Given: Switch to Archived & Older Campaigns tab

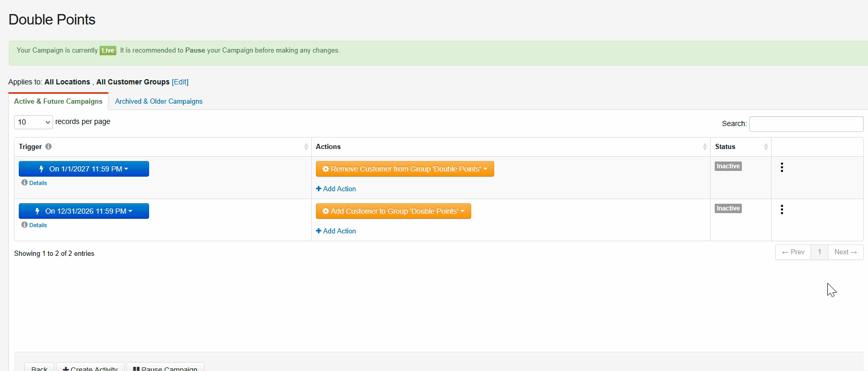Looking at the screenshot, I should point(158,101).
